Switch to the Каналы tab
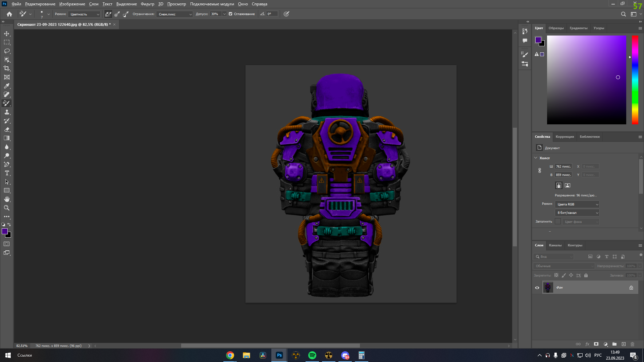Image resolution: width=644 pixels, height=362 pixels. (555, 245)
